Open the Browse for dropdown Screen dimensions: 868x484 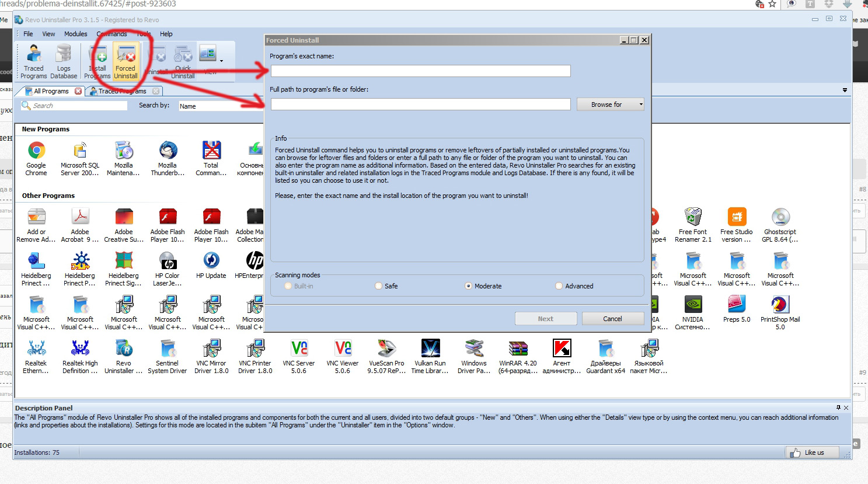pyautogui.click(x=611, y=105)
